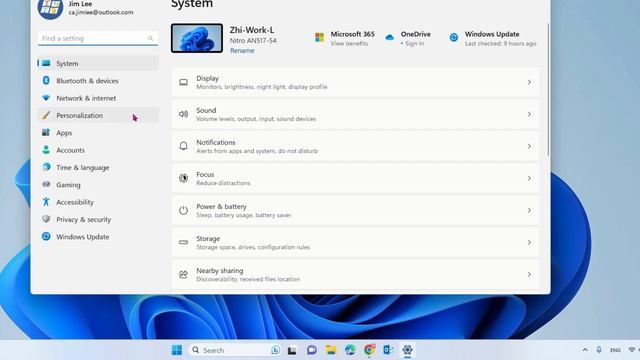This screenshot has height=360, width=640.
Task: Click the device wallpaper thumbnail
Action: coord(197,38)
